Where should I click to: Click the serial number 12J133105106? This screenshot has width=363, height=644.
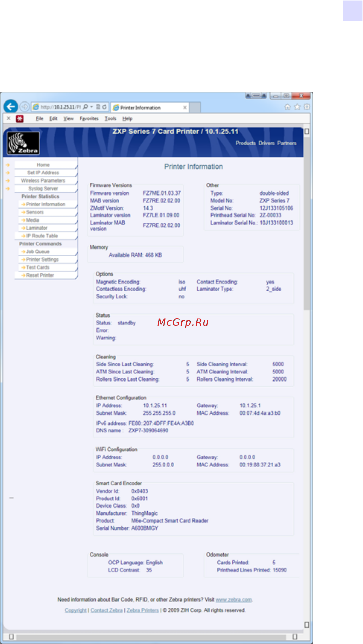tap(276, 208)
